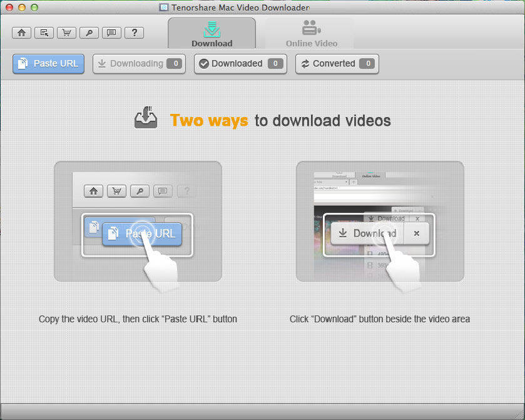Zoom the window with green button
525x420 pixels.
pos(34,8)
